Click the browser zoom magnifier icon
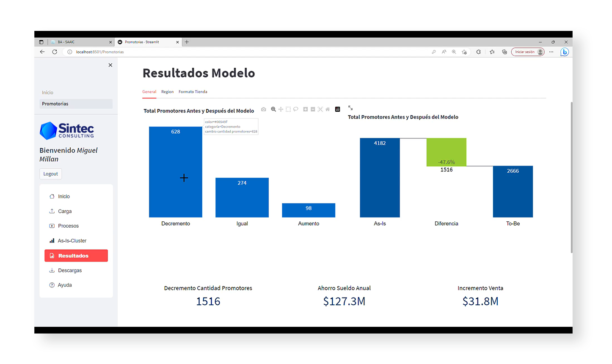The height and width of the screenshot is (364, 612). click(454, 52)
